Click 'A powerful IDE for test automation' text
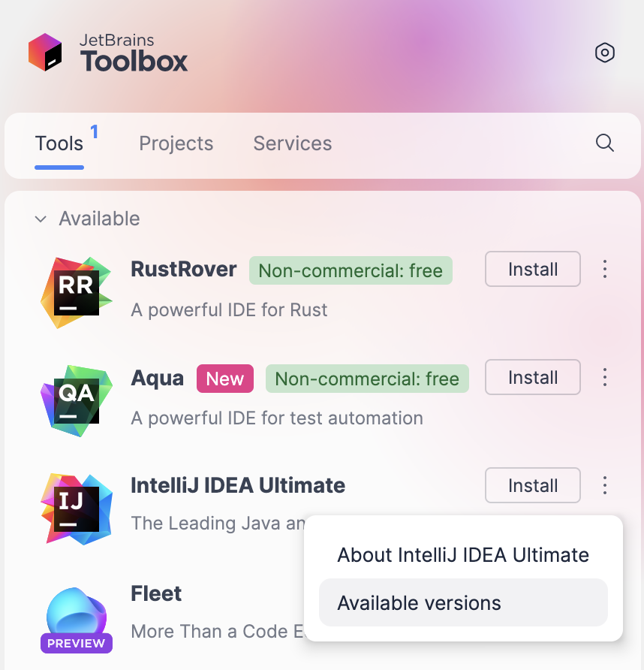 [277, 418]
